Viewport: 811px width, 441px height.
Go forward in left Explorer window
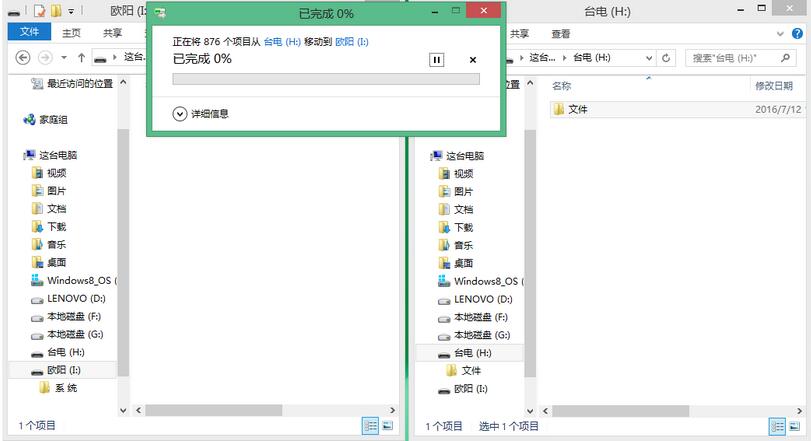click(x=46, y=57)
